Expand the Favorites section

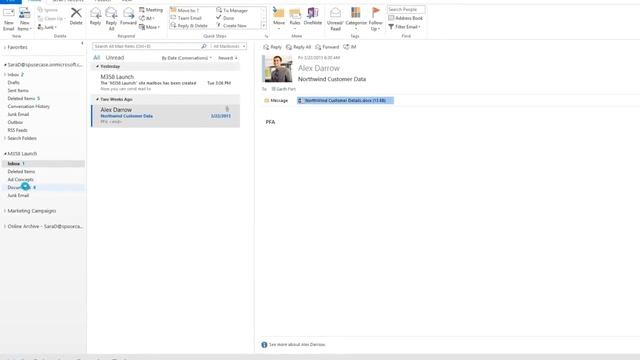pos(5,47)
